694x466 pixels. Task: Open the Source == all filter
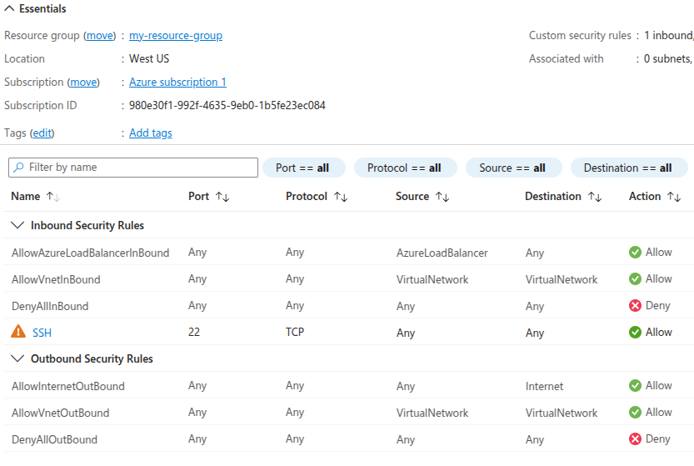coord(513,168)
